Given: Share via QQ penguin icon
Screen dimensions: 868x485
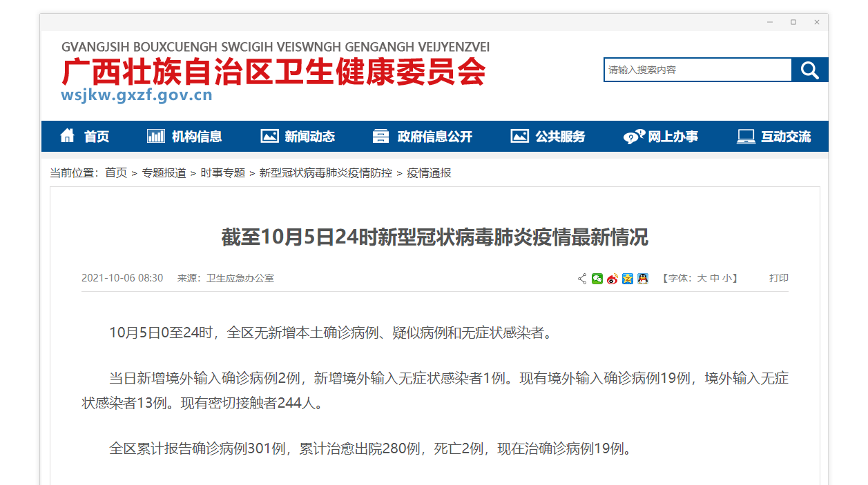Looking at the screenshot, I should [643, 279].
